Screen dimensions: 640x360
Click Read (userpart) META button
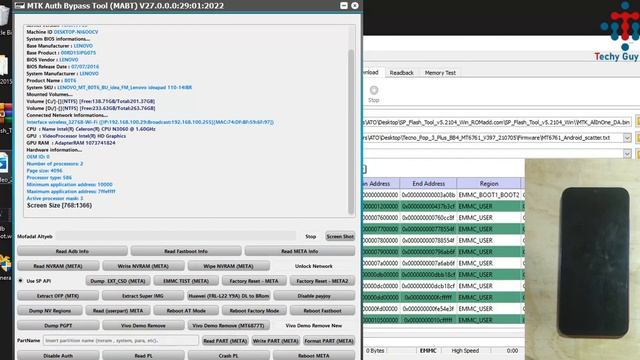(118, 311)
